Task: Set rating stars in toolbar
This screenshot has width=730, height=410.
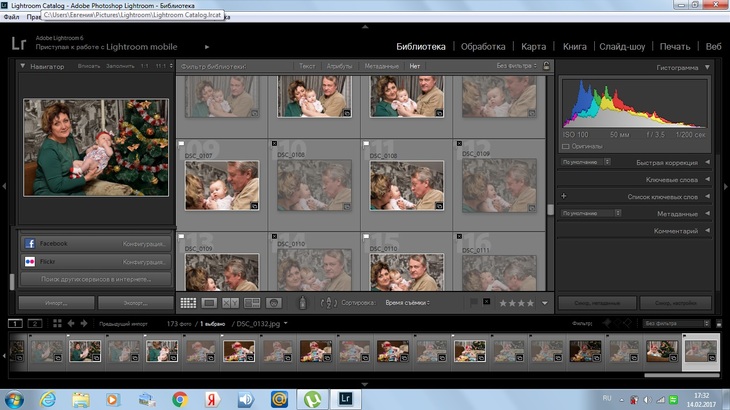Action: 516,303
